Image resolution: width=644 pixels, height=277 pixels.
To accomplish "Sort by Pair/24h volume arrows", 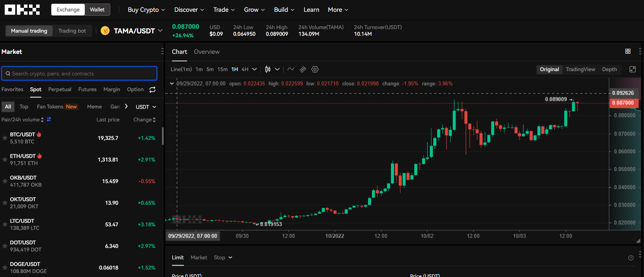I will (x=42, y=120).
